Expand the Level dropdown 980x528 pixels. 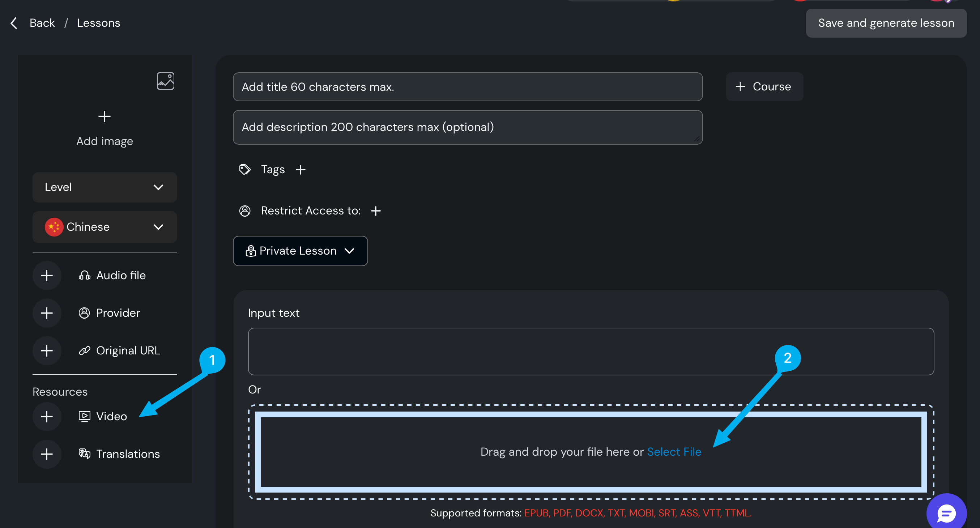pyautogui.click(x=105, y=187)
